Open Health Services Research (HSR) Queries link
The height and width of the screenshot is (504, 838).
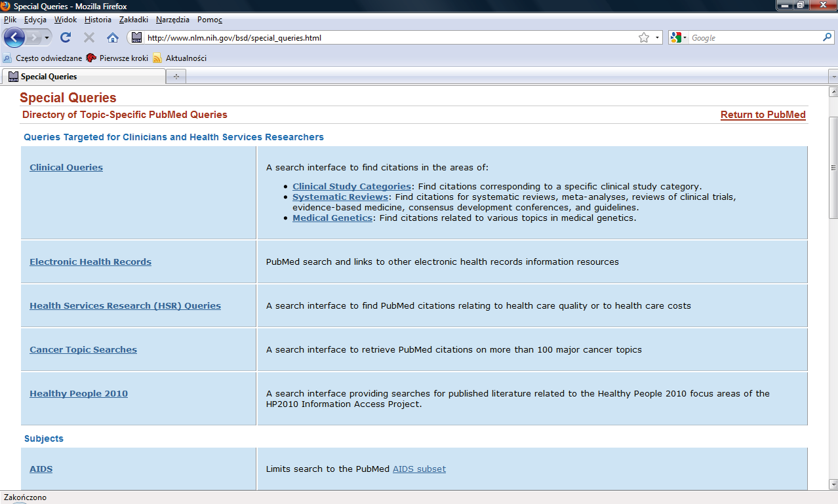click(125, 305)
